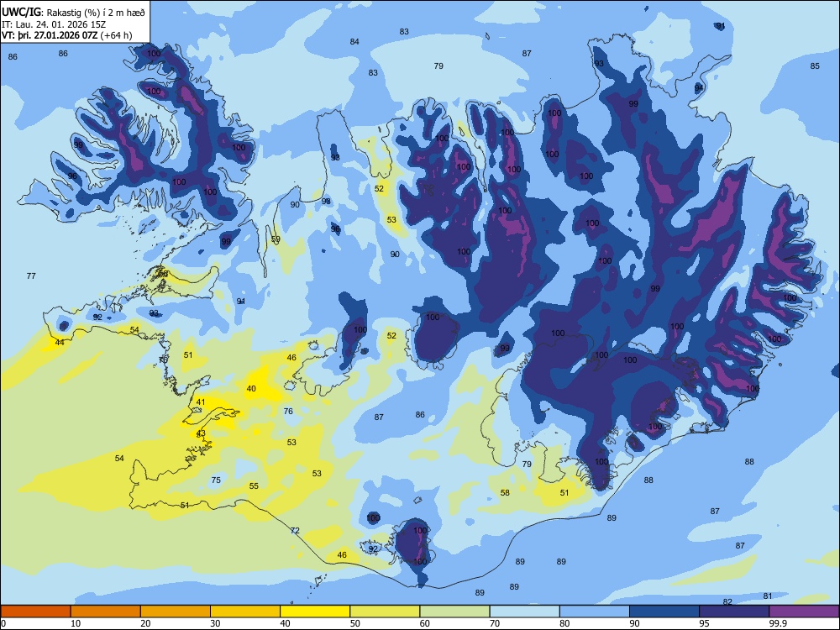Click the humidity value '72' near the south coast
840x630 pixels.
pos(295,530)
